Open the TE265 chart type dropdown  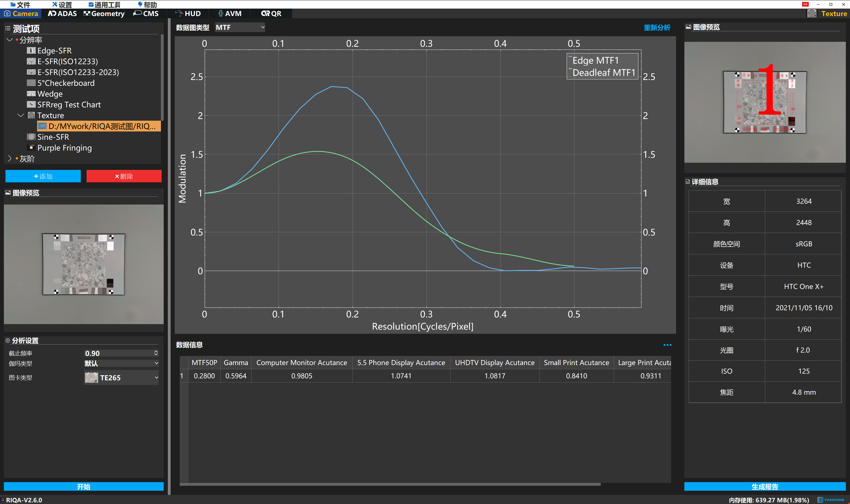[121, 378]
